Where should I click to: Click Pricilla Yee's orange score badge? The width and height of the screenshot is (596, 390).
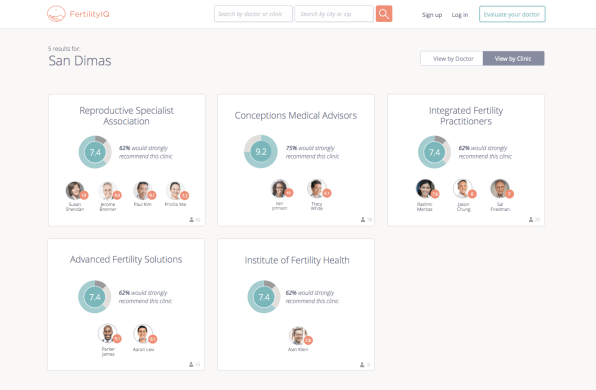click(184, 195)
